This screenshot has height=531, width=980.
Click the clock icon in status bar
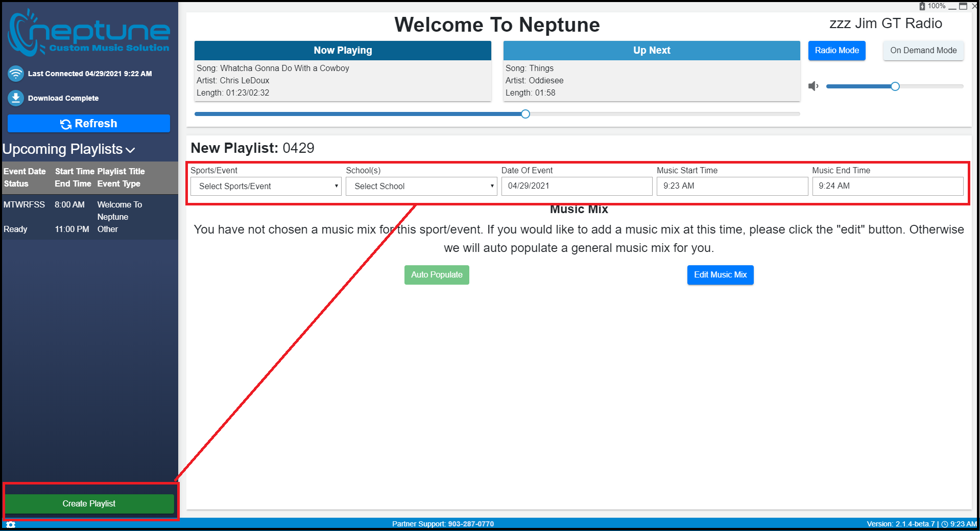tap(944, 524)
